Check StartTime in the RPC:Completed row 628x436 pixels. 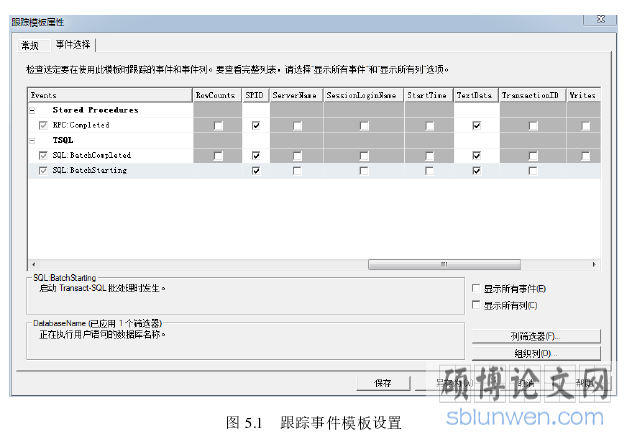pos(429,126)
